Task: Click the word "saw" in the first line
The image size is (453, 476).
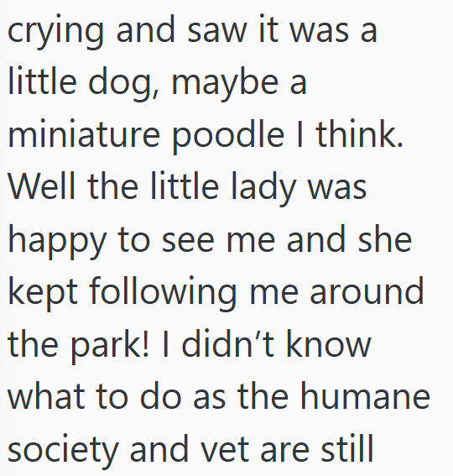Action: point(216,31)
